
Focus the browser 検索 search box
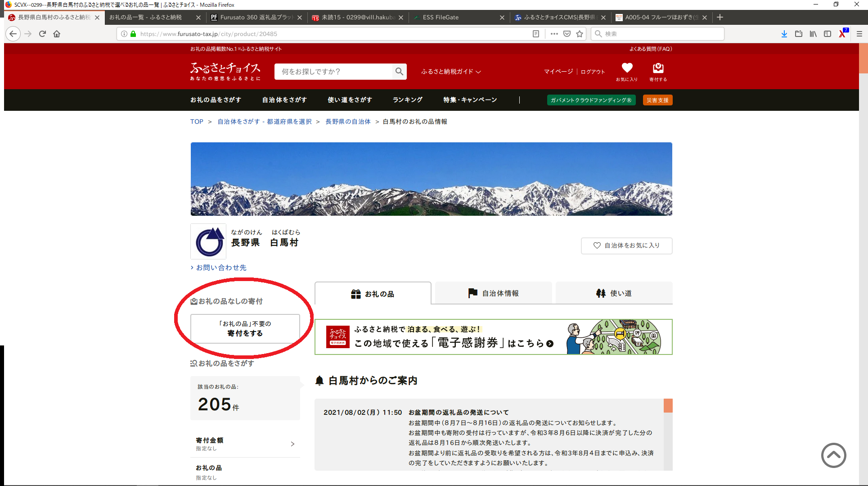tap(657, 34)
